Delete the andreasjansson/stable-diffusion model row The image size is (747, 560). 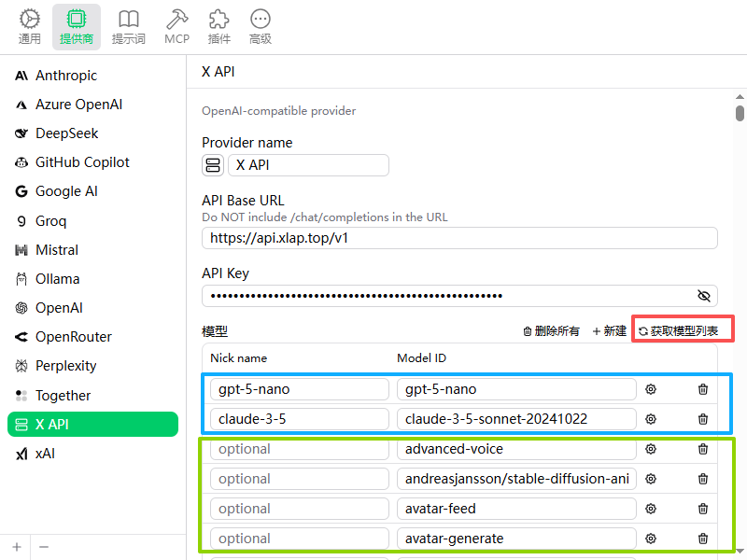click(703, 479)
